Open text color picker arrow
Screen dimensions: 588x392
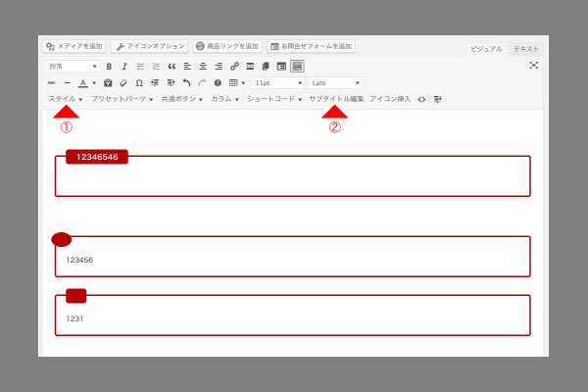94,83
